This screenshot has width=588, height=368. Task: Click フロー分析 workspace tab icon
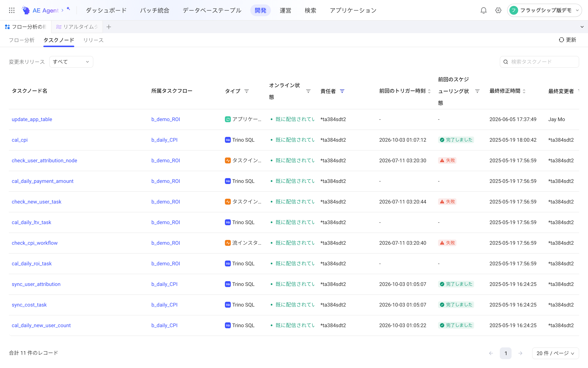[x=7, y=27]
